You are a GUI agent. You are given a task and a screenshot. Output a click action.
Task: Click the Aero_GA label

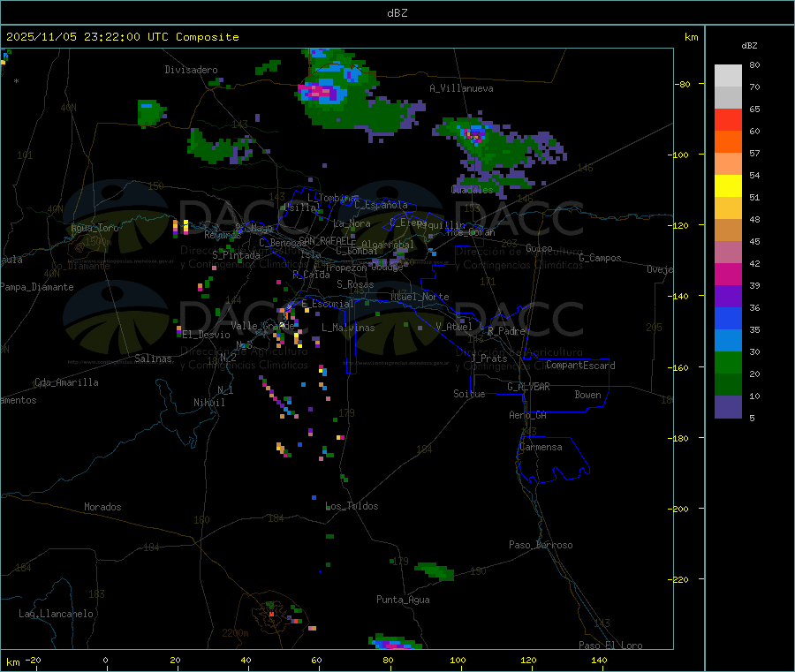click(528, 415)
